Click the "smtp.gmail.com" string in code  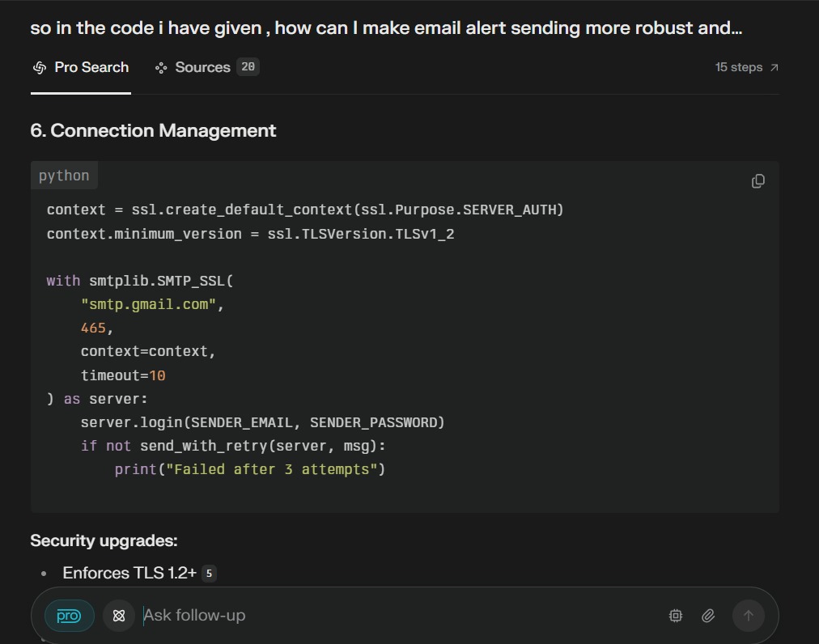148,304
